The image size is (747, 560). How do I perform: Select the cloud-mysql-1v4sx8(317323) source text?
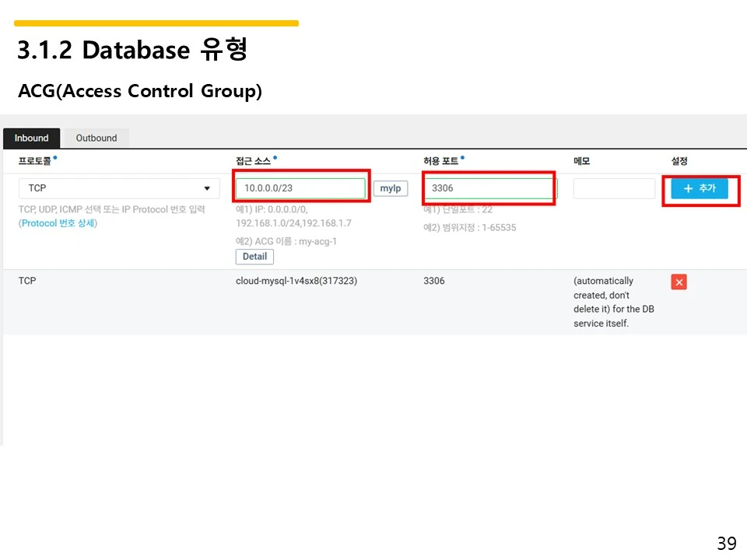click(x=296, y=281)
